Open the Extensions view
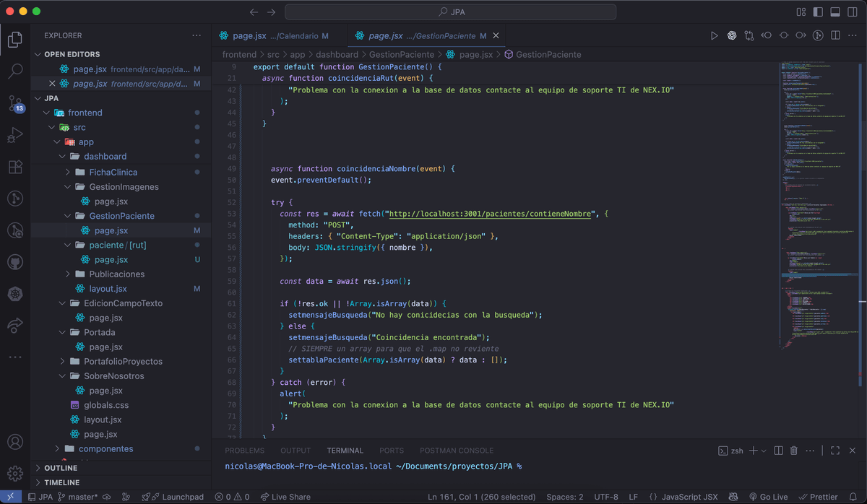The width and height of the screenshot is (867, 504). [x=15, y=167]
